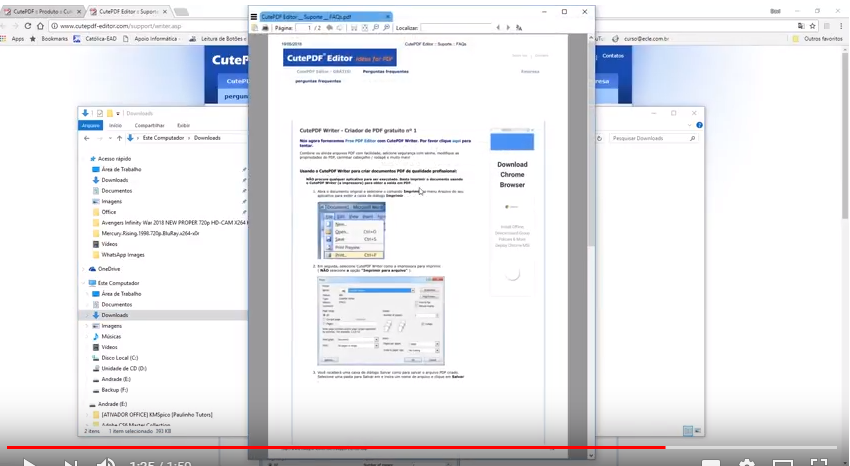
Task: Click the print icon in PDF viewer toolbar
Action: tap(265, 28)
